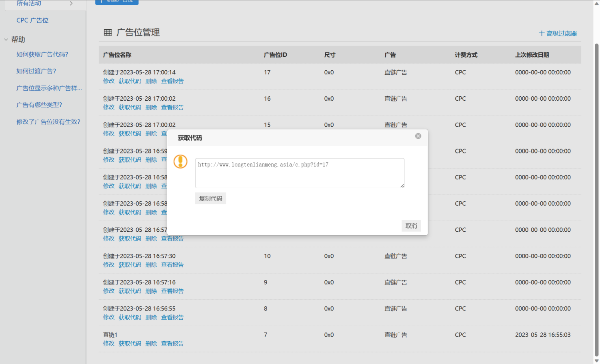The height and width of the screenshot is (364, 600).
Task: Click 获取代码 for ad slot ID 17
Action: pyautogui.click(x=130, y=81)
